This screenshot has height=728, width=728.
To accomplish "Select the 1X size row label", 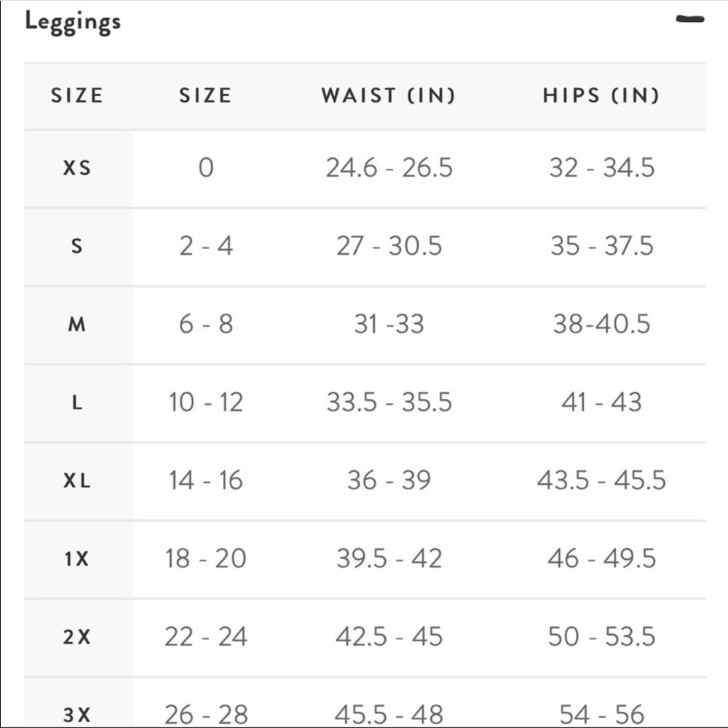I will (x=77, y=559).
